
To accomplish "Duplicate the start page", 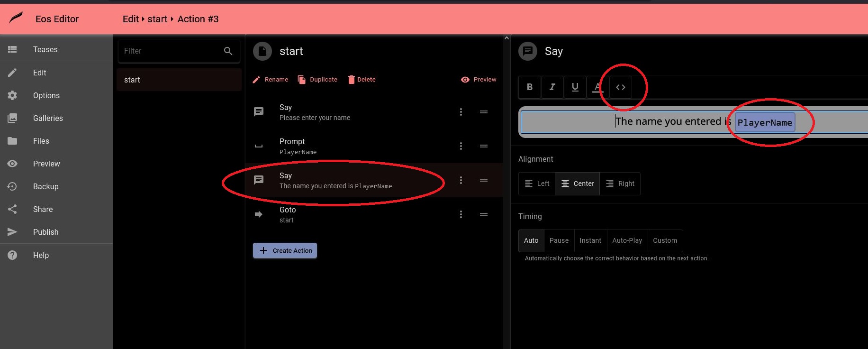I will [x=317, y=80].
